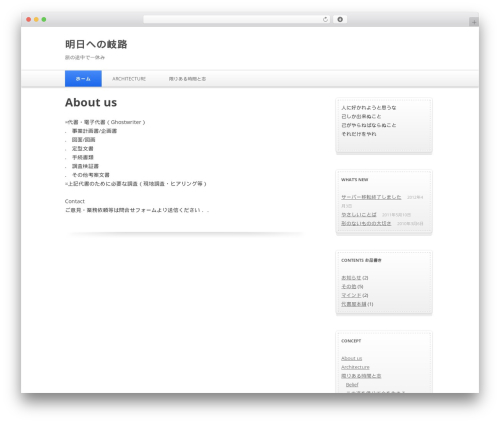Click the 人に好かれようと思うな quote line

[369, 107]
